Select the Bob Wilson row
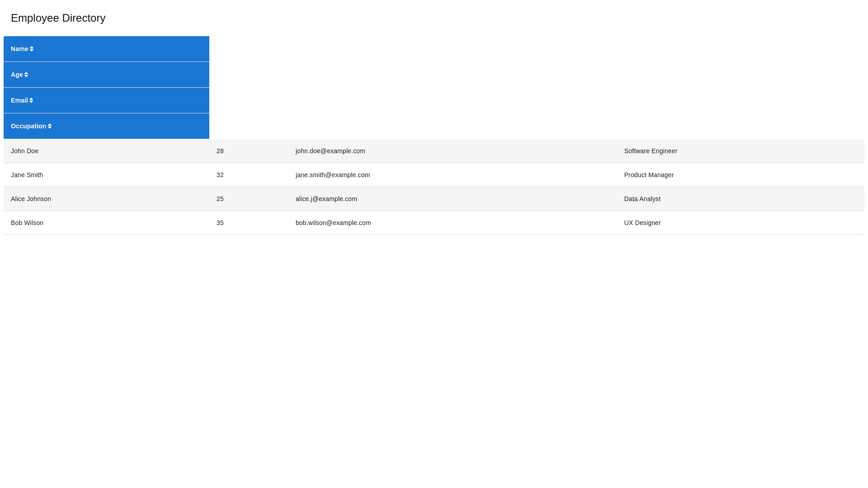This screenshot has width=868, height=488. (x=27, y=223)
